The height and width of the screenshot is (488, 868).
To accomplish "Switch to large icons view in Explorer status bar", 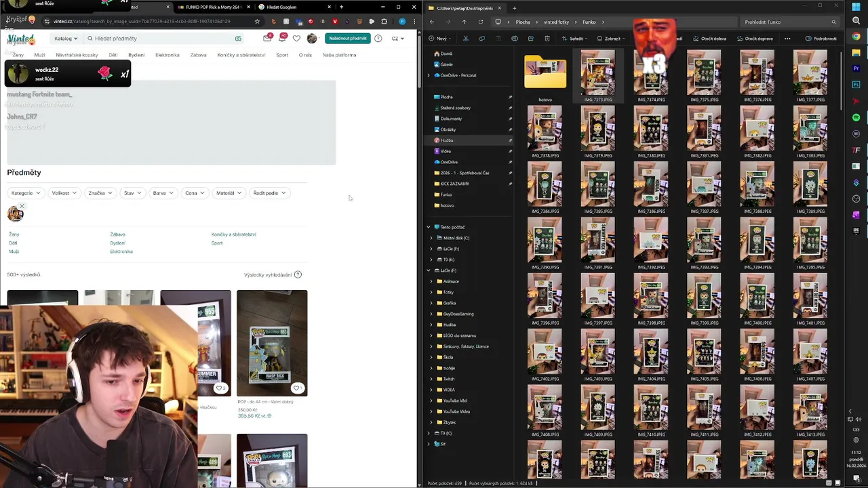I will click(x=837, y=483).
